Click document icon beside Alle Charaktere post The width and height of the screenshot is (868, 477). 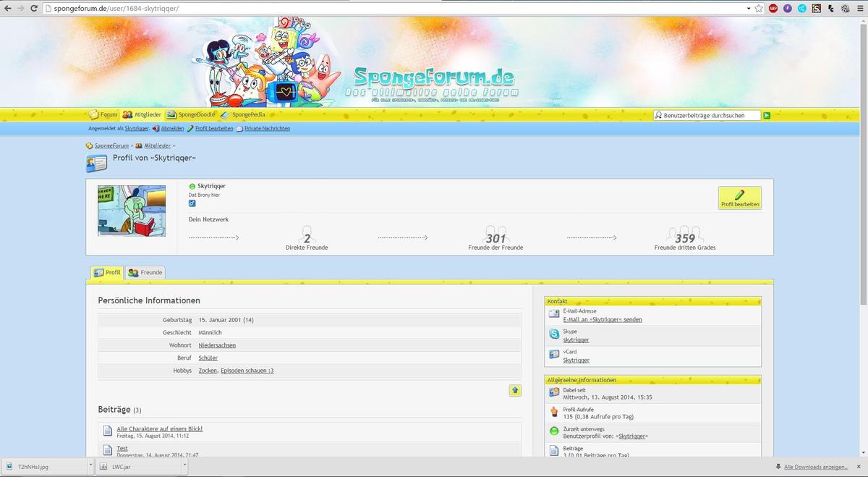(x=107, y=431)
